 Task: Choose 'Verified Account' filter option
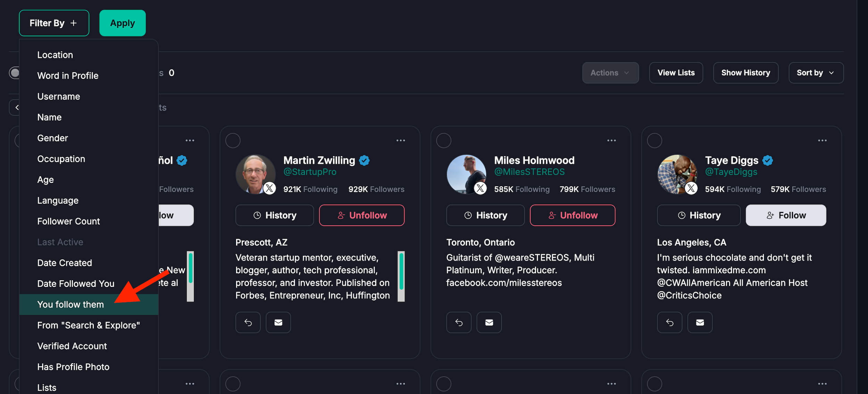72,346
